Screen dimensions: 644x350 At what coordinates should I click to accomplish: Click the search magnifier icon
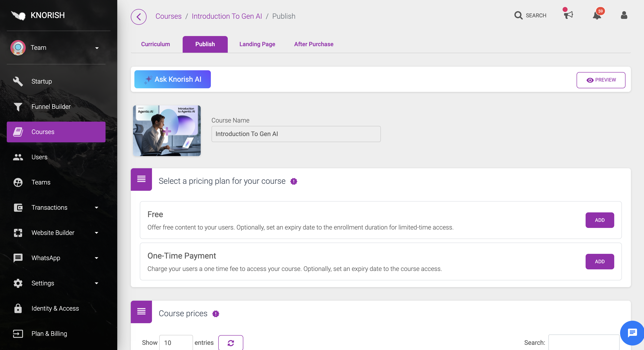[518, 15]
